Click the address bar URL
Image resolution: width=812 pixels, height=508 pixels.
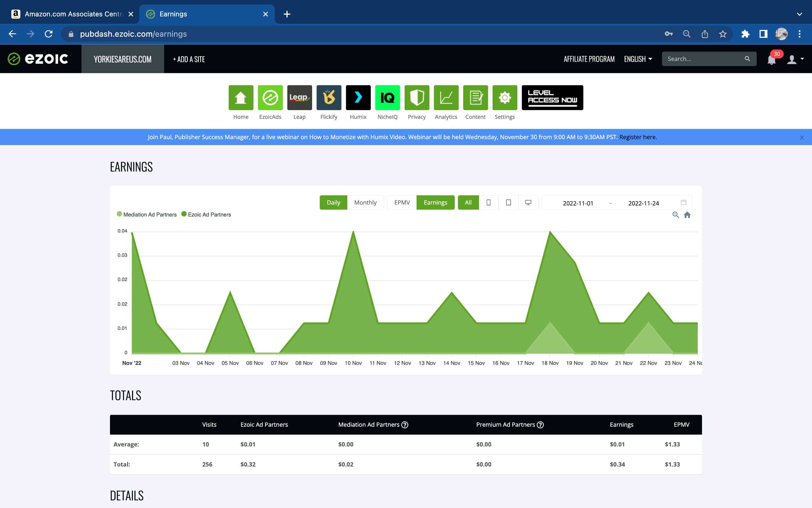coord(133,34)
